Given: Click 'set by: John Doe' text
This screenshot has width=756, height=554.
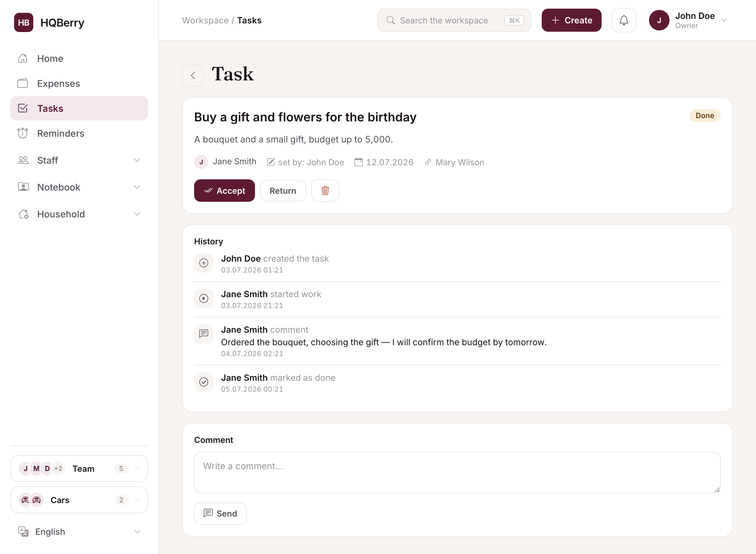Looking at the screenshot, I should point(311,162).
